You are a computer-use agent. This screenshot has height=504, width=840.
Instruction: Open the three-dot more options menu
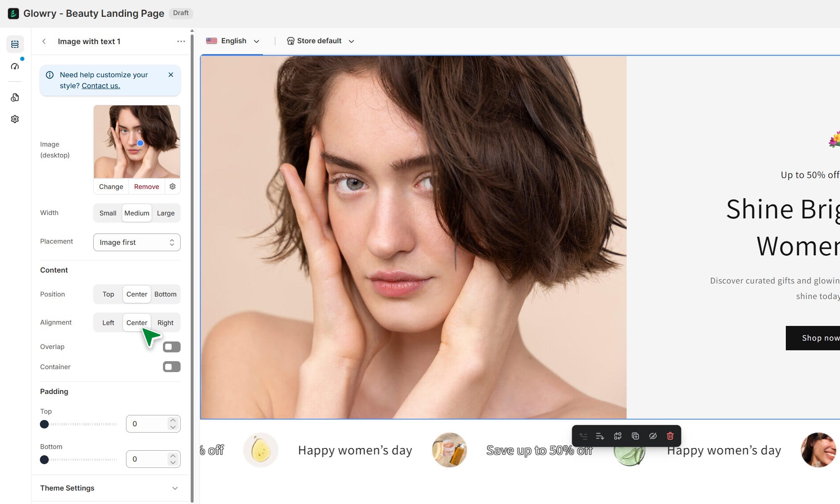[181, 41]
